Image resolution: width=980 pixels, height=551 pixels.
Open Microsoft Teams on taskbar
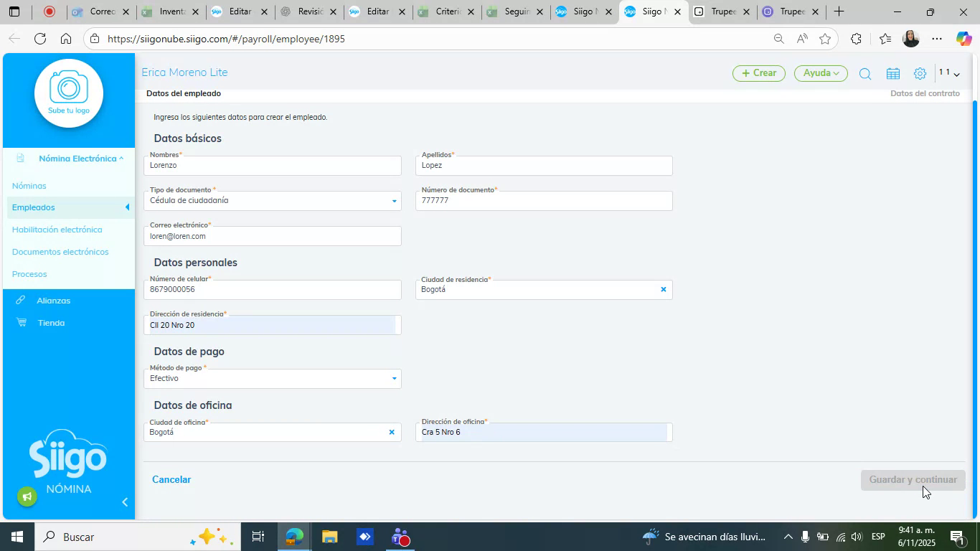pyautogui.click(x=400, y=537)
